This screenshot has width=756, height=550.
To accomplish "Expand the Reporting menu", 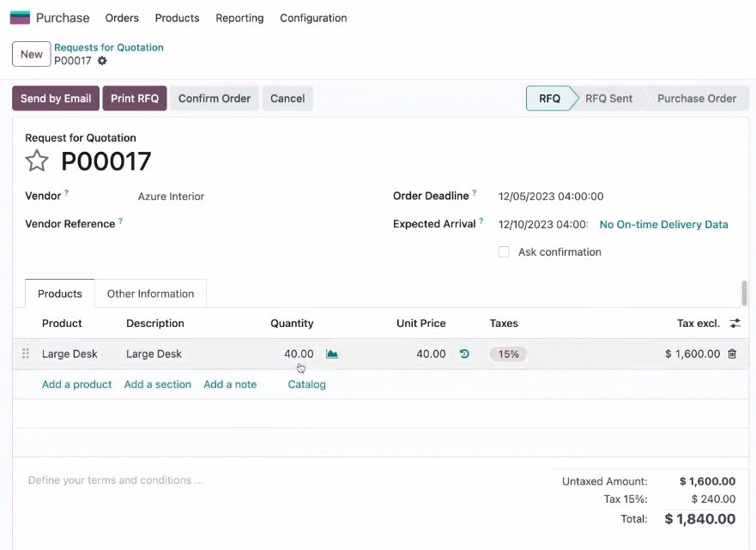I will [239, 18].
